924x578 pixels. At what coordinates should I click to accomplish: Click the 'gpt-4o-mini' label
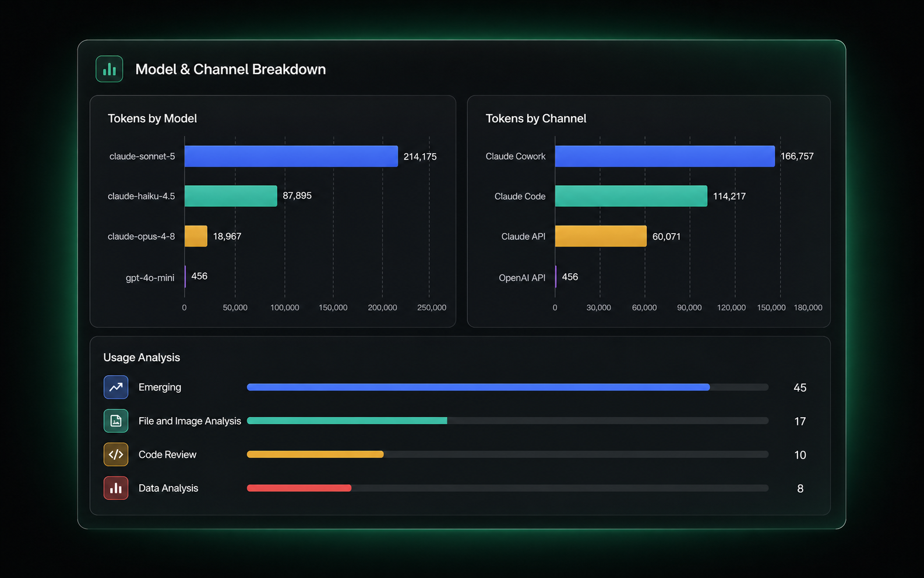150,278
